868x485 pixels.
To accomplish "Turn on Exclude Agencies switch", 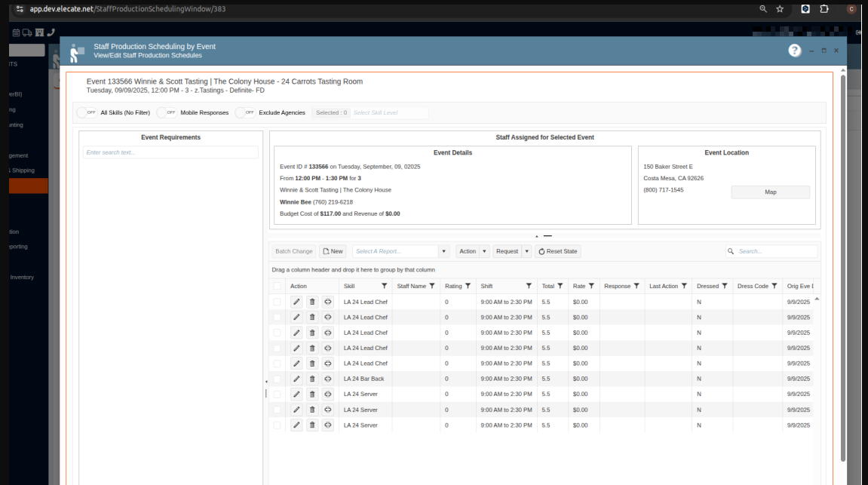I will coord(245,112).
